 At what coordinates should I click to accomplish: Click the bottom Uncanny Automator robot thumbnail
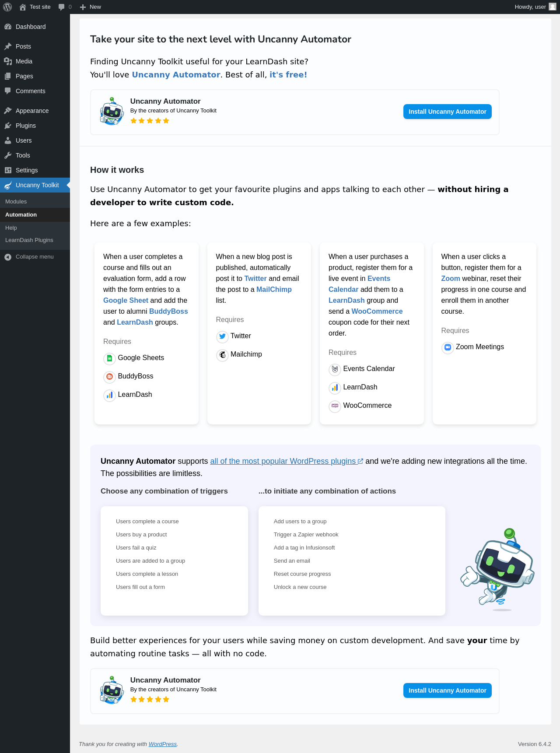tap(112, 690)
